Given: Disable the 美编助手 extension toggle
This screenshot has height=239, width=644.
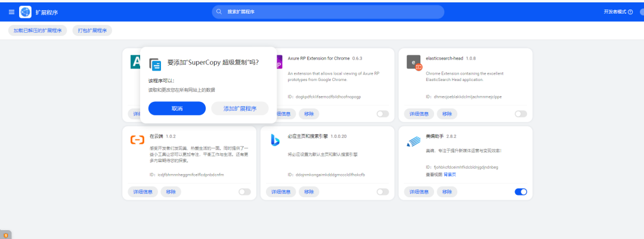Looking at the screenshot, I should pos(521,192).
